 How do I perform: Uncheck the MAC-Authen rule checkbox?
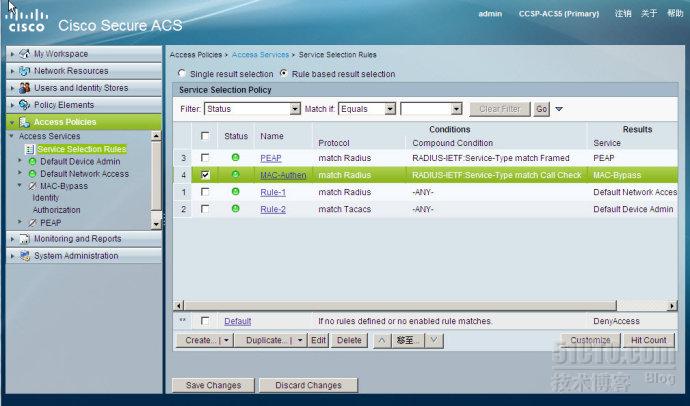[x=205, y=175]
